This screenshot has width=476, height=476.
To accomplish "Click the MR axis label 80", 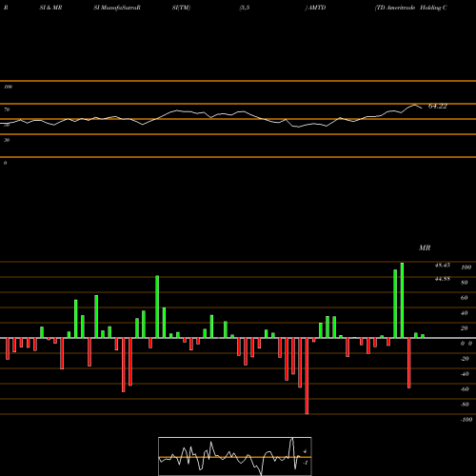I will 465,283.
